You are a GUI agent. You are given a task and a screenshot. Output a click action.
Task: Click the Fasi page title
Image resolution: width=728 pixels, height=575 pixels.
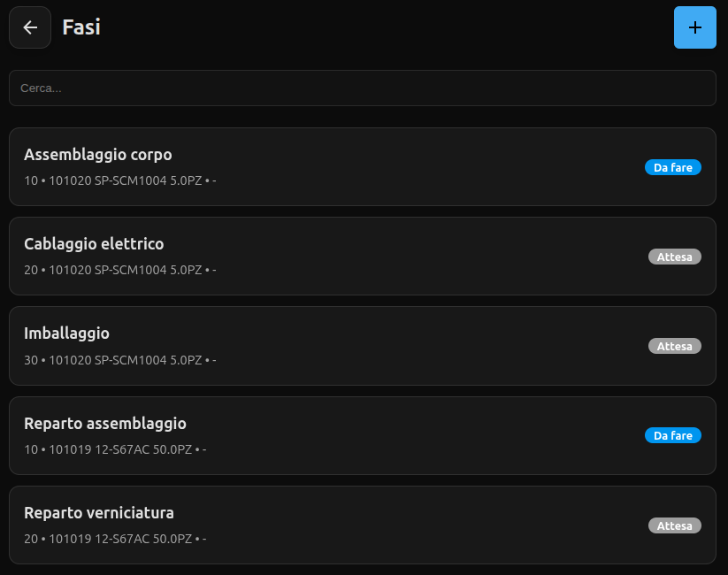(81, 27)
